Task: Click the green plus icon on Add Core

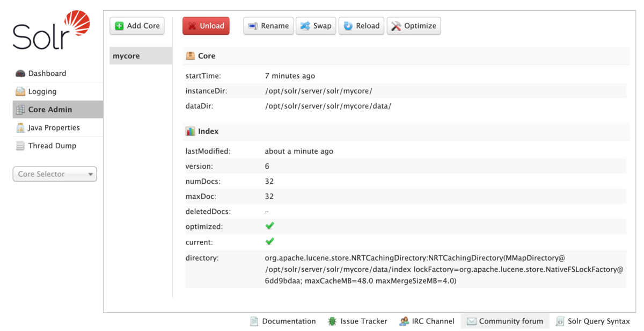Action: click(x=120, y=26)
